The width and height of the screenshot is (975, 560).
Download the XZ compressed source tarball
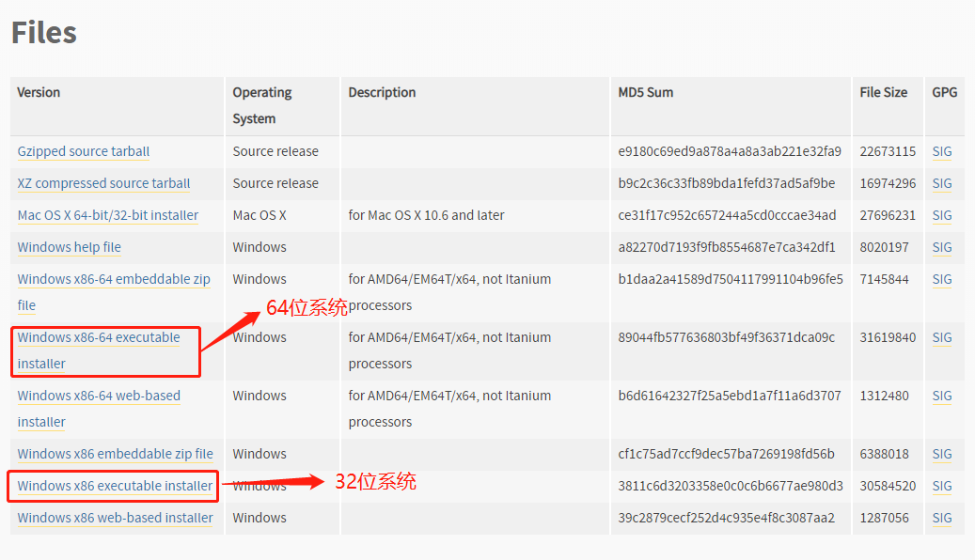(103, 183)
